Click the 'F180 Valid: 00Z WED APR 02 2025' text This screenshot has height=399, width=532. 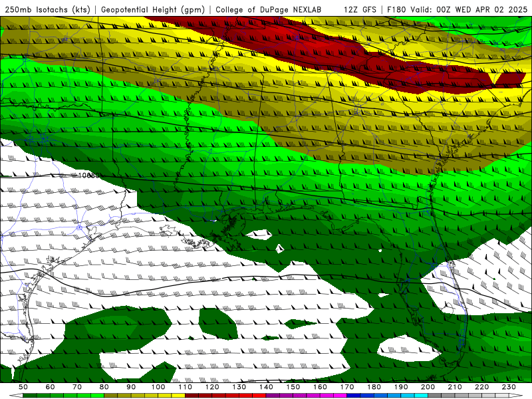[x=457, y=9]
